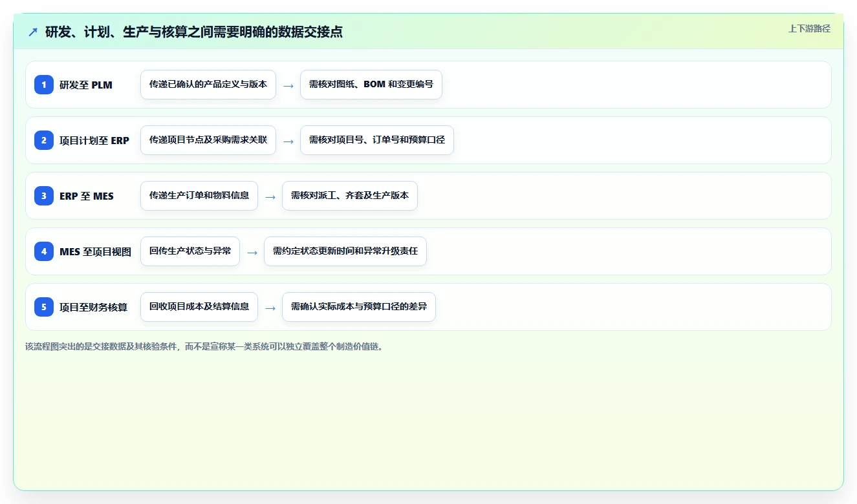Click the arrow in the 项目至财务核算 row
Screen dimensions: 857x504
(x=270, y=308)
